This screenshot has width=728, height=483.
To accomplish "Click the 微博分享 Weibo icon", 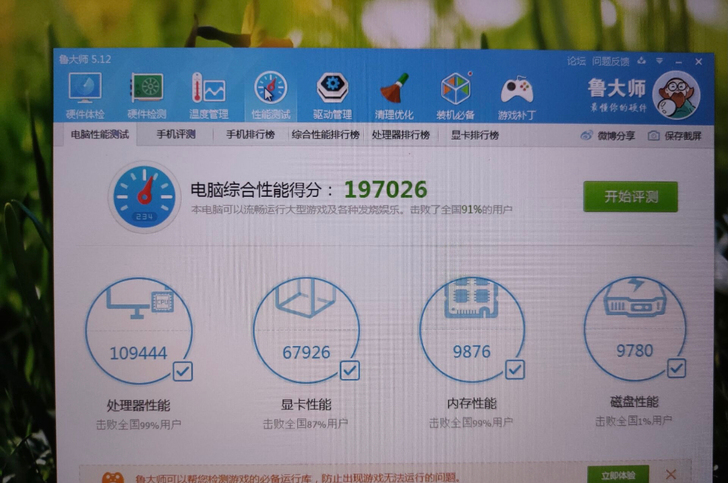I will tap(586, 136).
